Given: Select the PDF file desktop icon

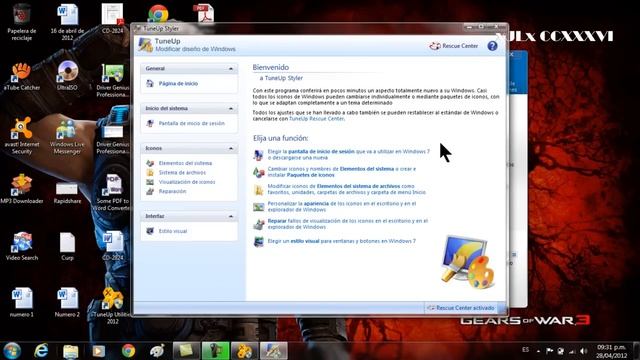Looking at the screenshot, I should (203, 14).
